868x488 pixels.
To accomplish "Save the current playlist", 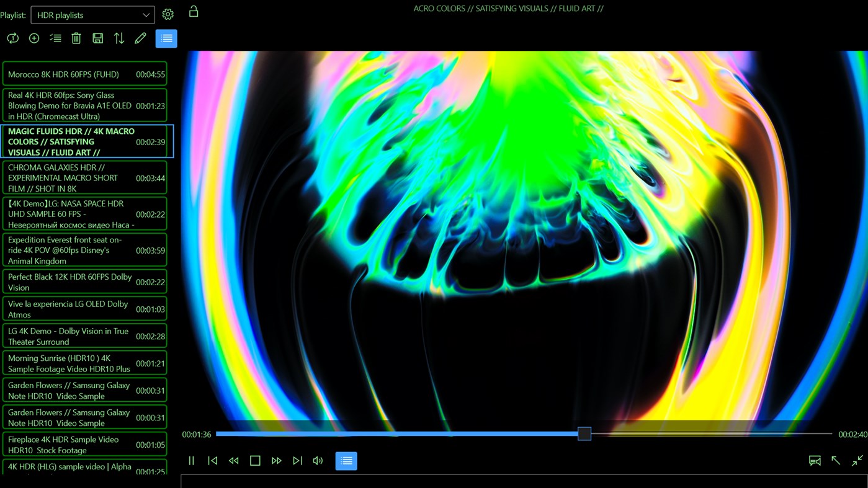I will point(97,38).
